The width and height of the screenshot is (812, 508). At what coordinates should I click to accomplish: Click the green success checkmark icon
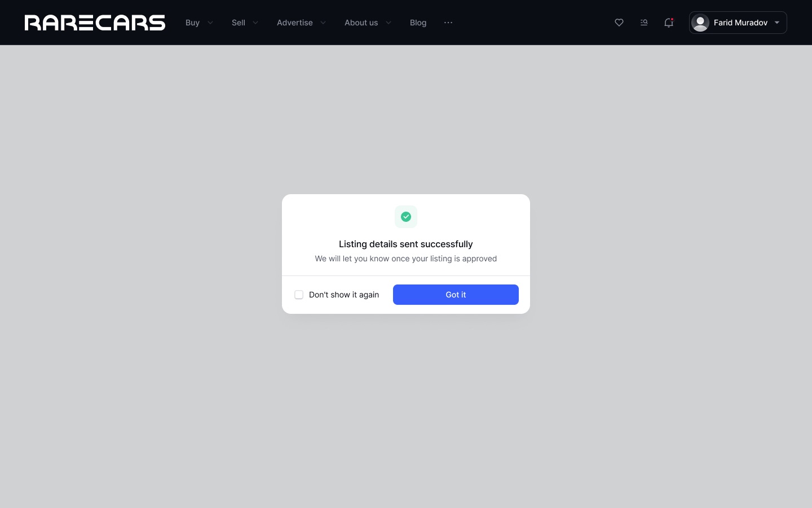click(x=406, y=217)
